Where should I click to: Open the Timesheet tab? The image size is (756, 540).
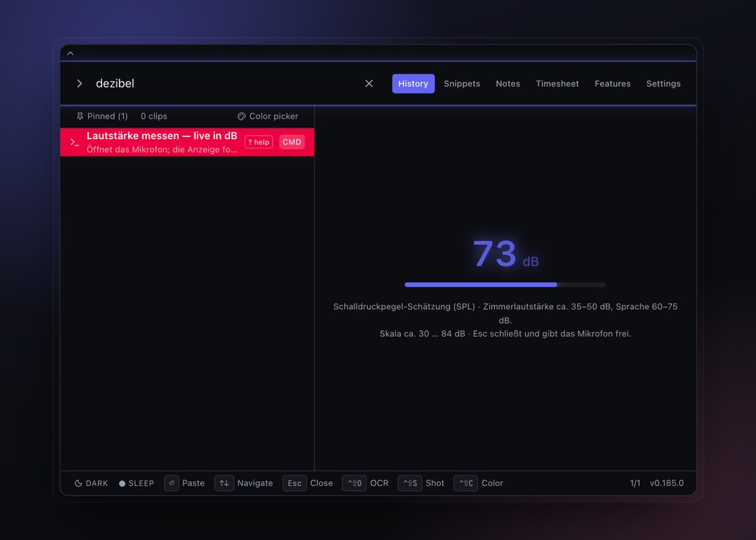tap(558, 84)
